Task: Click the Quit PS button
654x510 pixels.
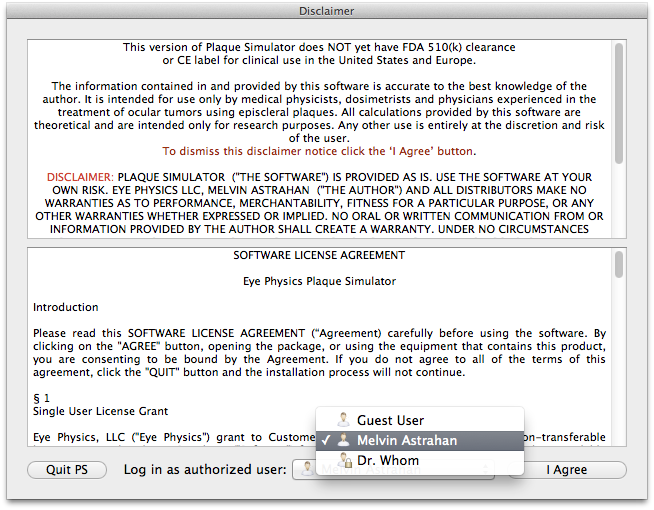Action: [67, 470]
